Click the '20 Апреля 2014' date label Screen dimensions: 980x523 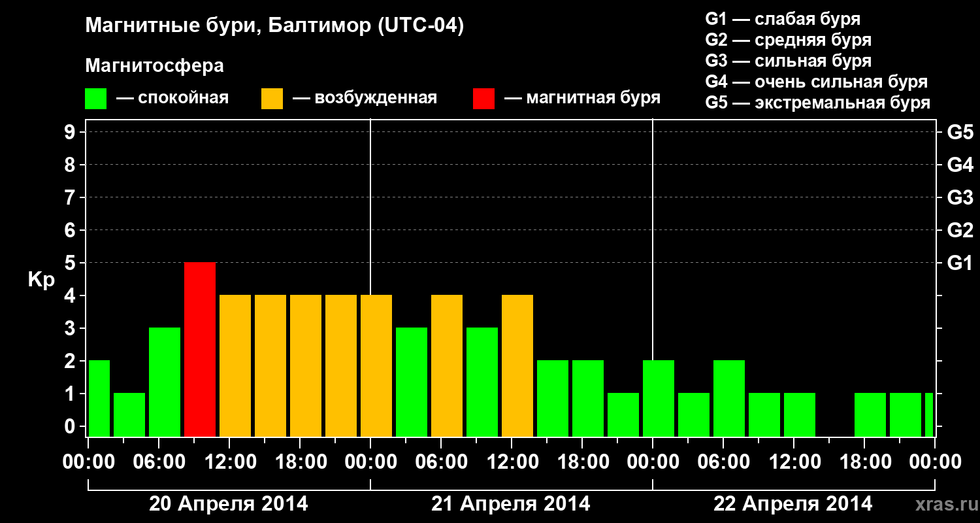pos(229,504)
